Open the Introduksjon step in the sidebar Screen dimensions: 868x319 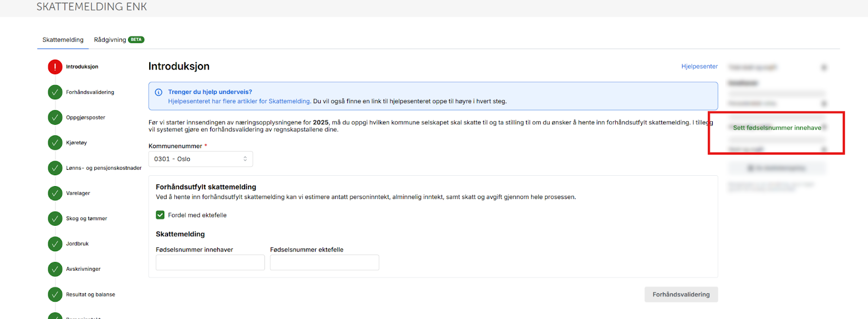82,67
